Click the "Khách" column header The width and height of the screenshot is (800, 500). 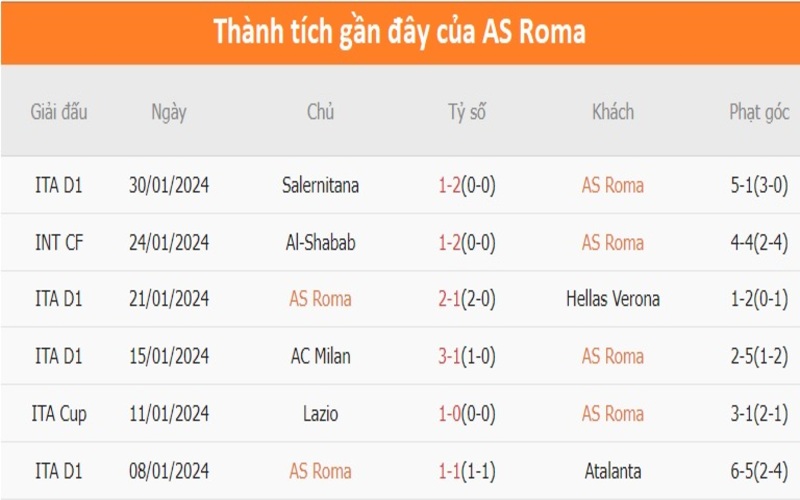(x=612, y=112)
